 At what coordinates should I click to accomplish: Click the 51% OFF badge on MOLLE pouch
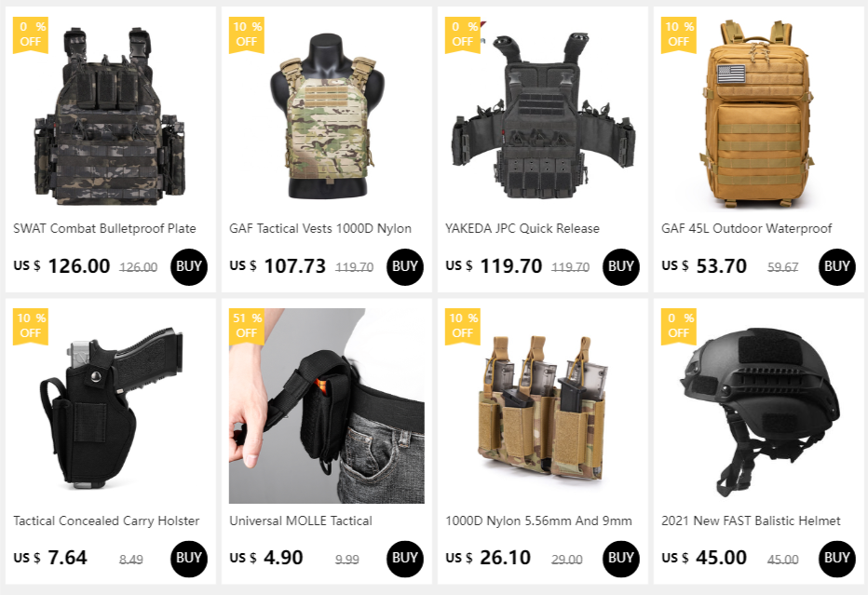pyautogui.click(x=247, y=326)
